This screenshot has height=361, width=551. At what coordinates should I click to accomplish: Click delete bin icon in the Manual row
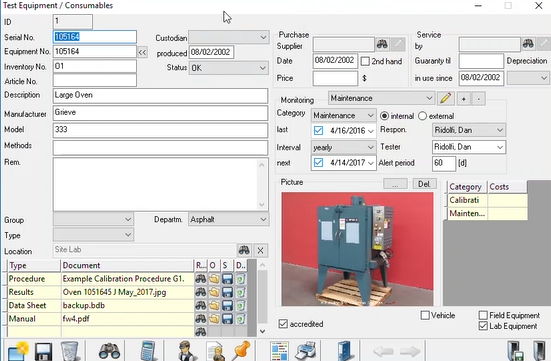pos(240,319)
